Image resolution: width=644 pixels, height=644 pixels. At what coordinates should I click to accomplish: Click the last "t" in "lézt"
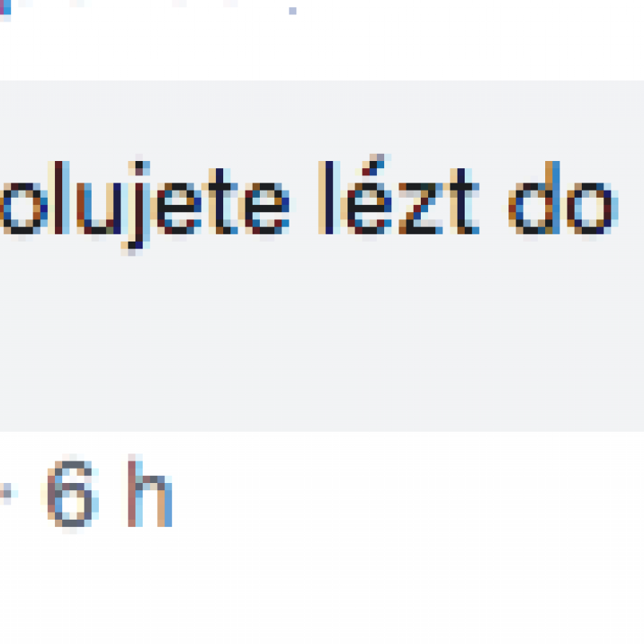[x=462, y=201]
